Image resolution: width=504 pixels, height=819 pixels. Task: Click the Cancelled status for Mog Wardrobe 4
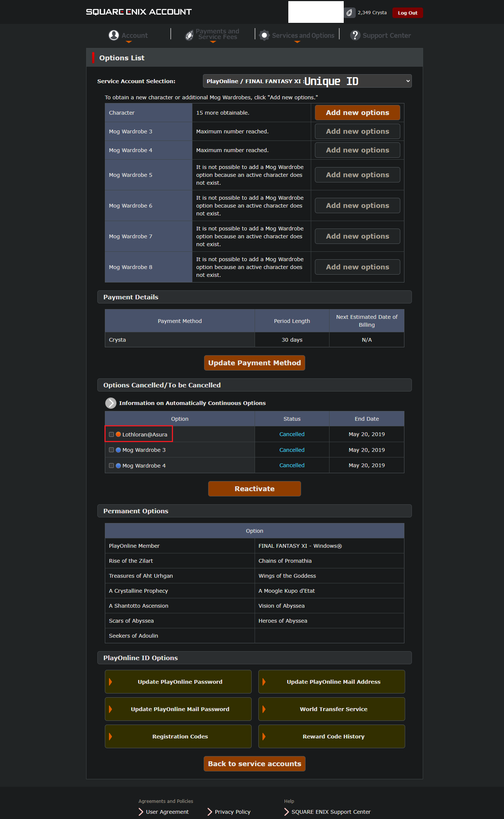tap(292, 465)
